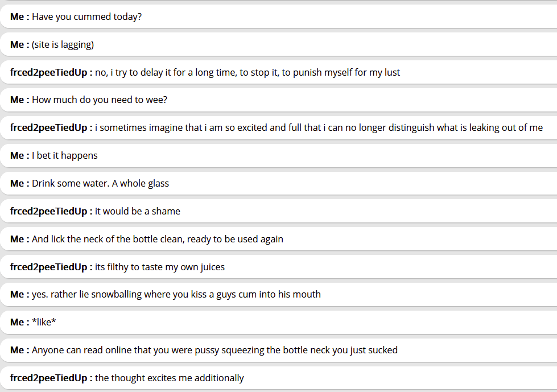
Task: Click the "ready to be used again" message
Action: pyautogui.click(x=158, y=239)
